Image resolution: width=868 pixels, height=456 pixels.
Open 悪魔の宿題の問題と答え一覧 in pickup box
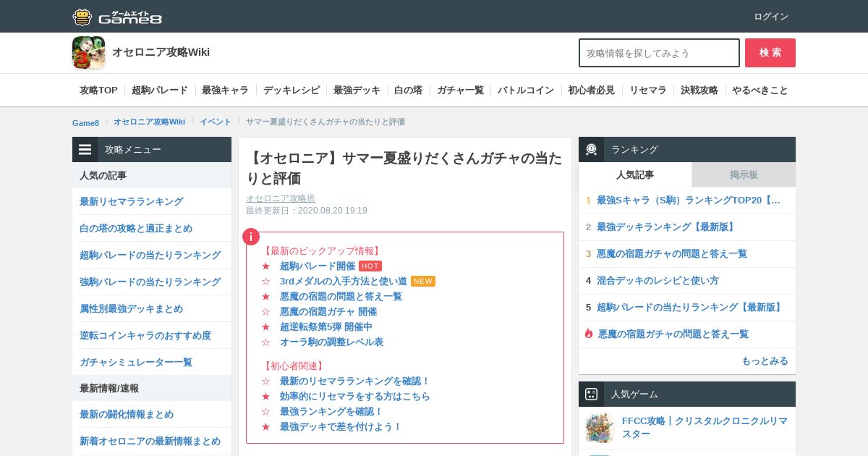[341, 296]
